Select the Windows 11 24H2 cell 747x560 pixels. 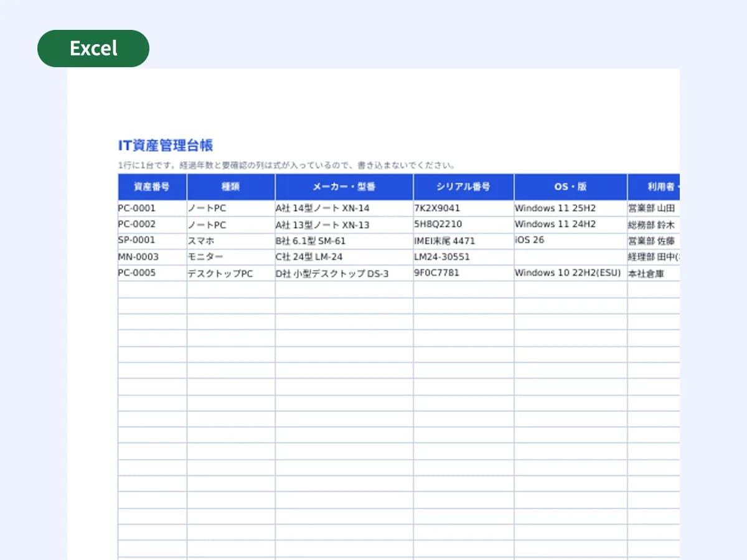(x=571, y=225)
